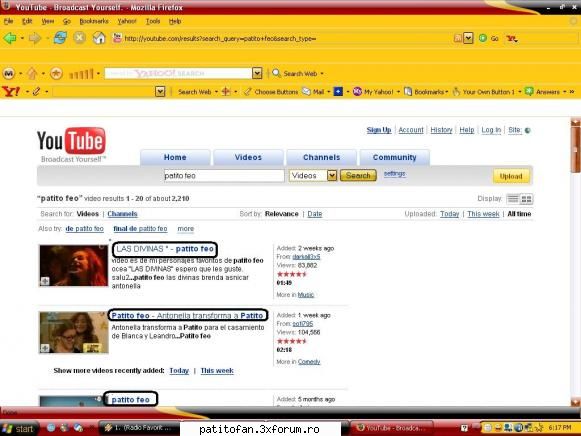This screenshot has height=436, width=581.
Task: Reload the page with the Refresh icon
Action: tap(60, 38)
